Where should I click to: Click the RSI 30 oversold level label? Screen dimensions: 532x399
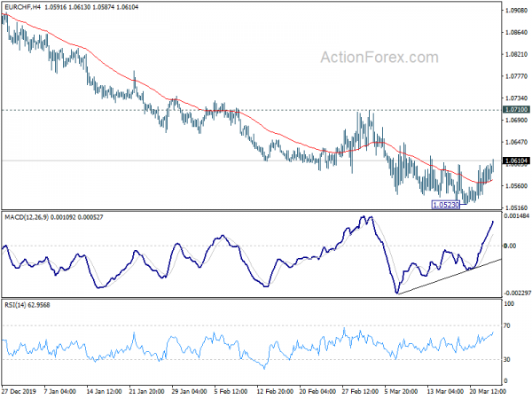(507, 359)
